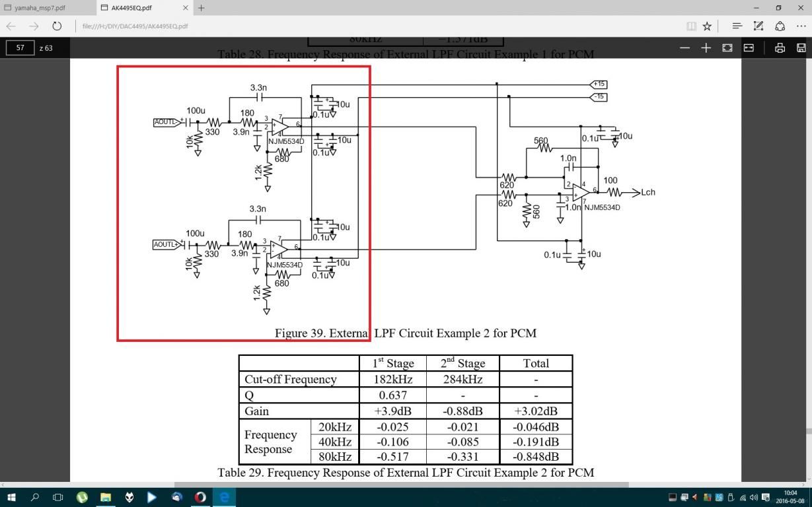Open File Explorer from the taskbar
Image resolution: width=812 pixels, height=507 pixels.
tap(105, 497)
